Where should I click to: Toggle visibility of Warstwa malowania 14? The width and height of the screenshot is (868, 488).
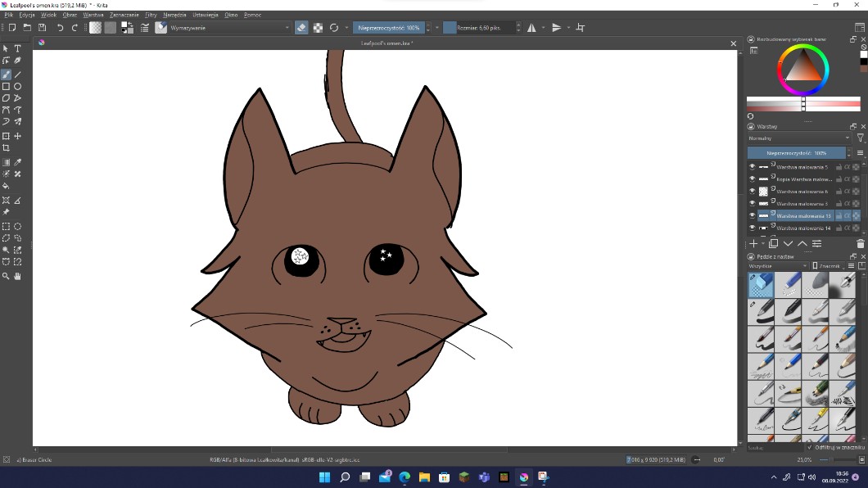753,228
